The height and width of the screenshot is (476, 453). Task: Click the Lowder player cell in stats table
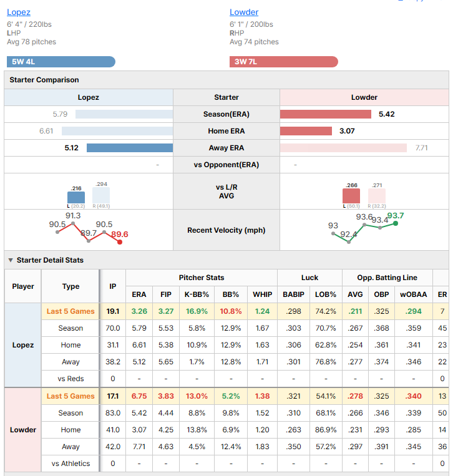(x=23, y=430)
